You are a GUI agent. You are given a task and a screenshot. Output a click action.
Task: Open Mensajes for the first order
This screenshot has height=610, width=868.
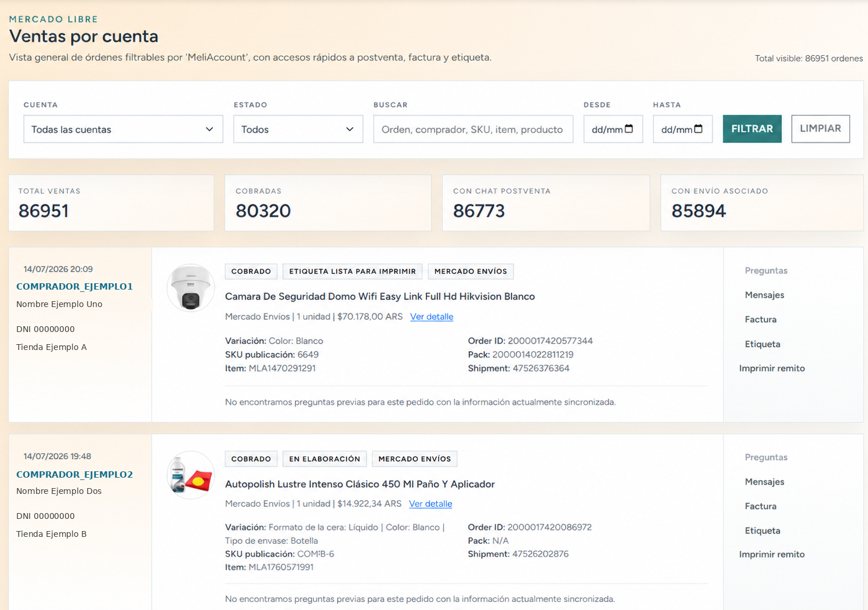click(765, 295)
